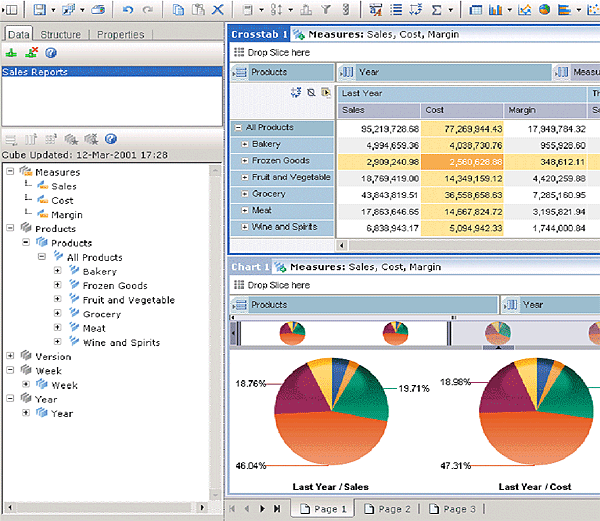The width and height of the screenshot is (600, 521).
Task: Expand the Version dimension node
Action: click(11, 356)
